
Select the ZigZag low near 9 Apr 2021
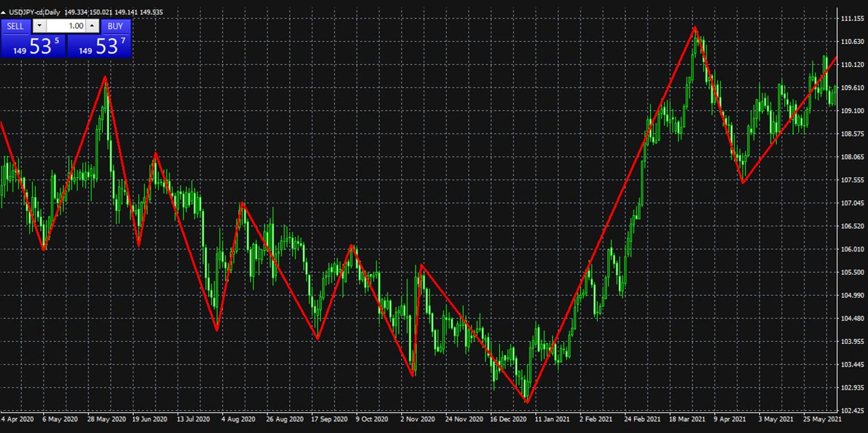pos(743,183)
